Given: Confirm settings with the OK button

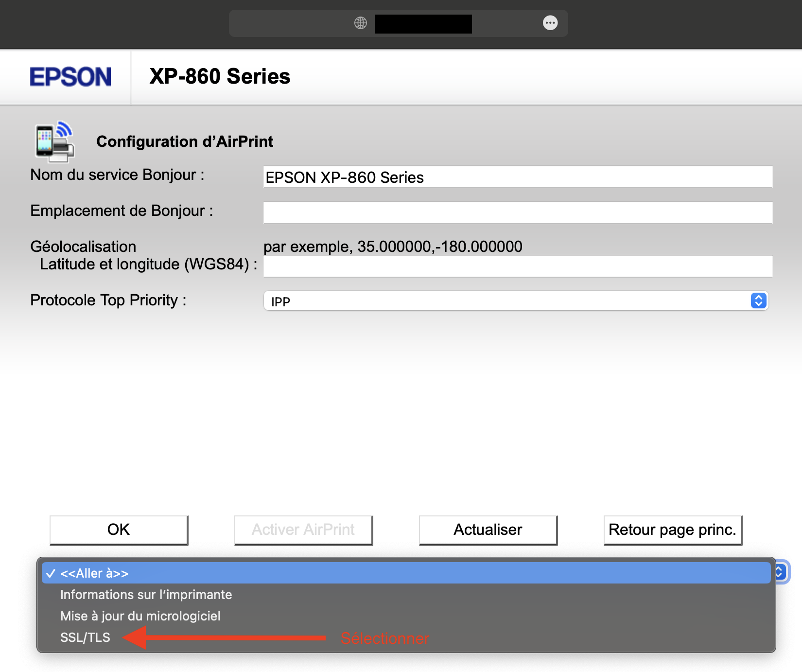Looking at the screenshot, I should (x=119, y=530).
